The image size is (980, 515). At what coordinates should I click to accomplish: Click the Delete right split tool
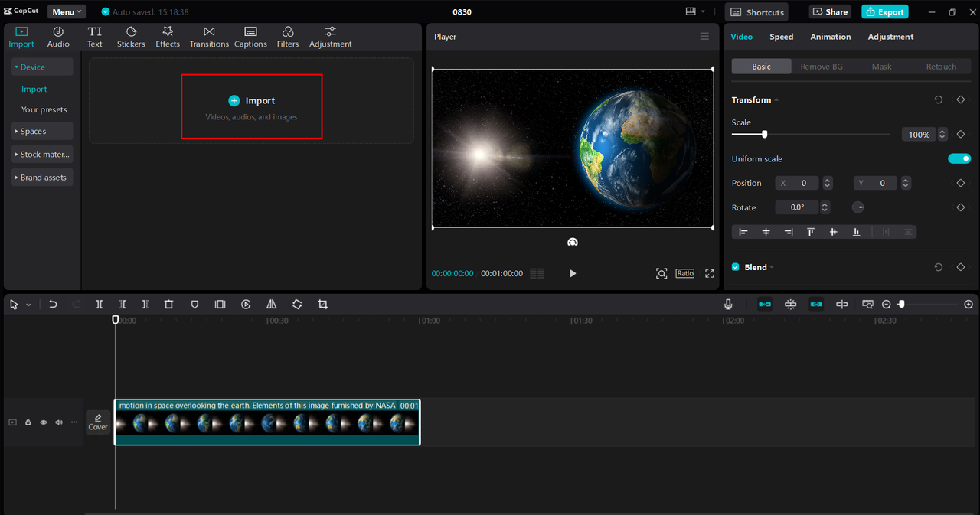click(x=145, y=304)
